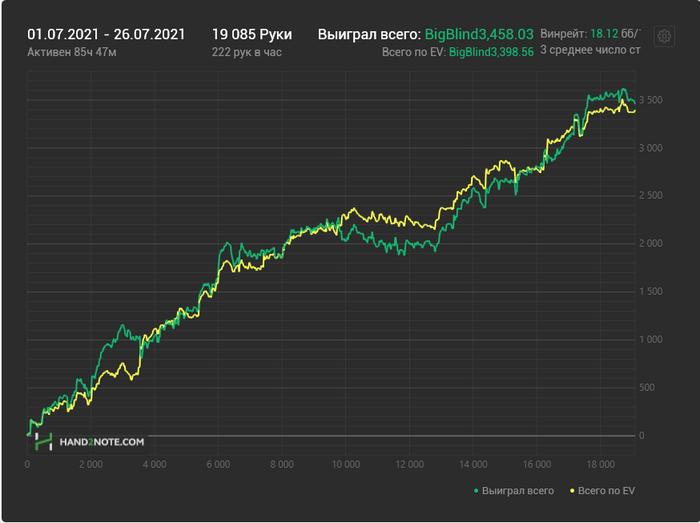
Task: Click the Hand2Note logo icon
Action: point(44,442)
